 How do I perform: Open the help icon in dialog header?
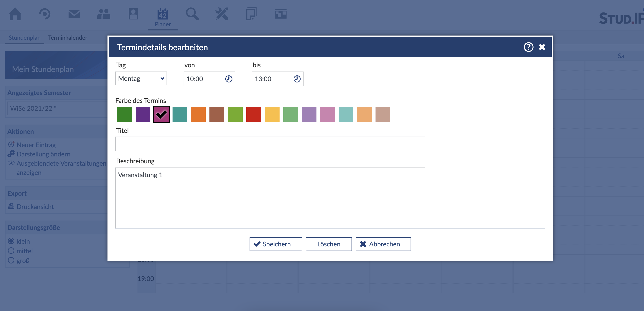[x=528, y=47]
